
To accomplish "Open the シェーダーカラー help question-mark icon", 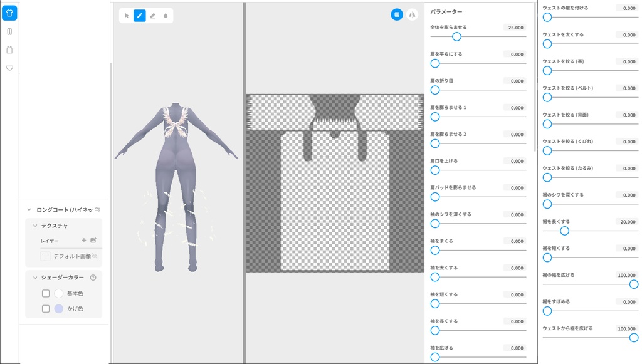I will click(93, 278).
